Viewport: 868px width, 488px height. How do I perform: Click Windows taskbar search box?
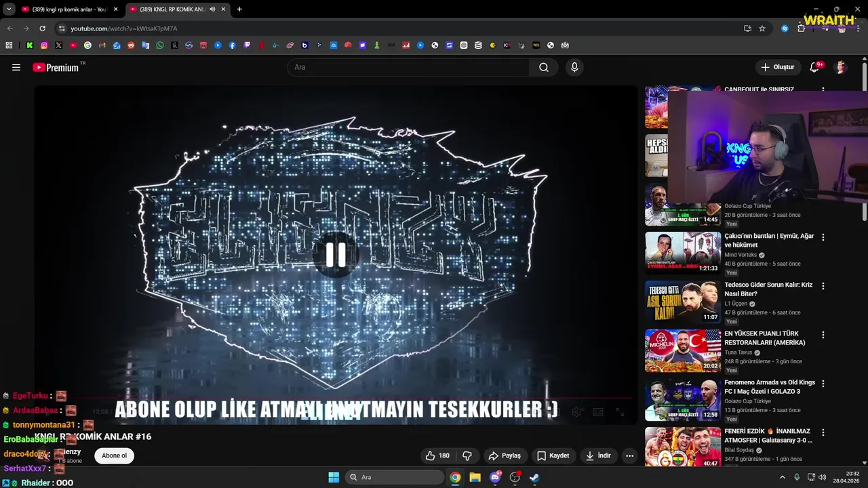click(x=395, y=477)
